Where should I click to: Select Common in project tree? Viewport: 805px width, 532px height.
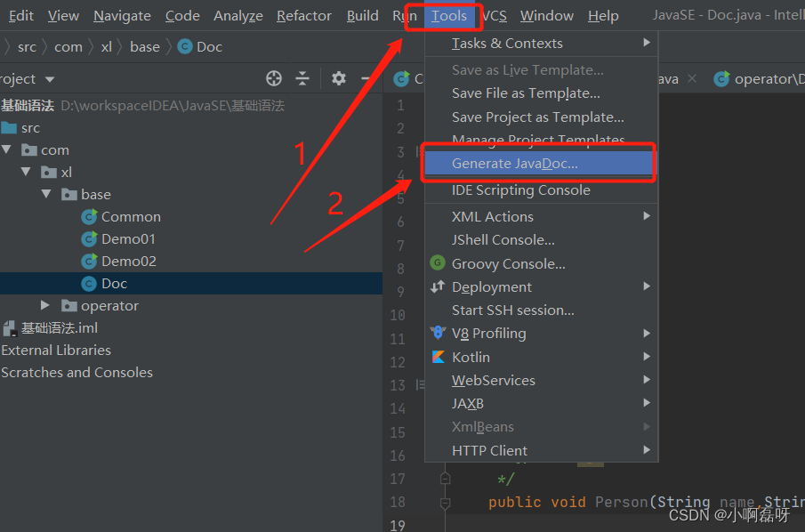[131, 217]
